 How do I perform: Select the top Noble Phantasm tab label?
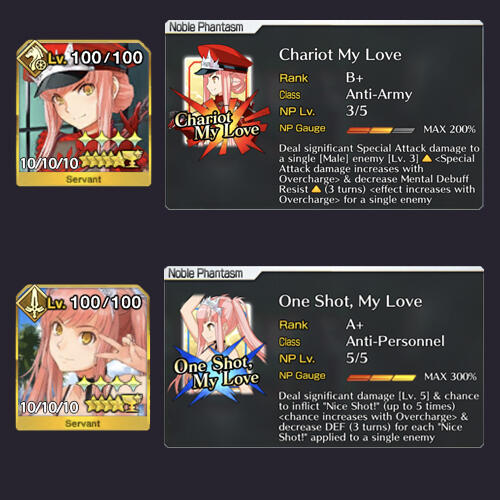pos(206,27)
